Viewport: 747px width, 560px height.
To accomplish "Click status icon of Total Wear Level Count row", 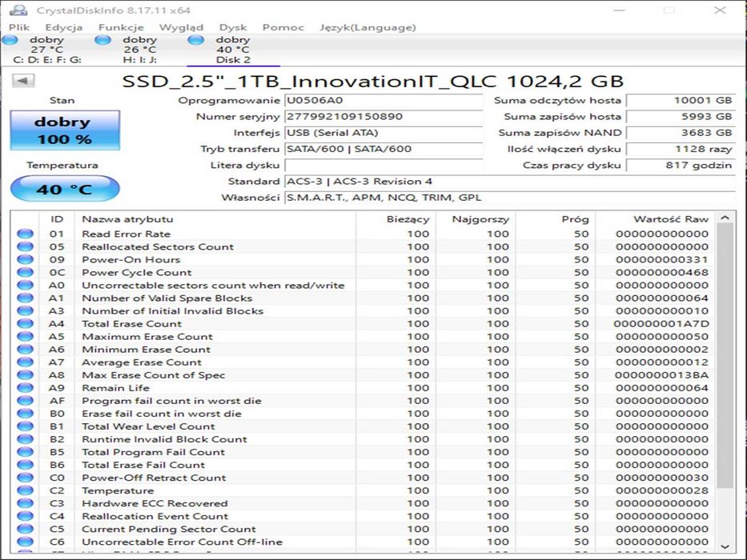I will [26, 426].
